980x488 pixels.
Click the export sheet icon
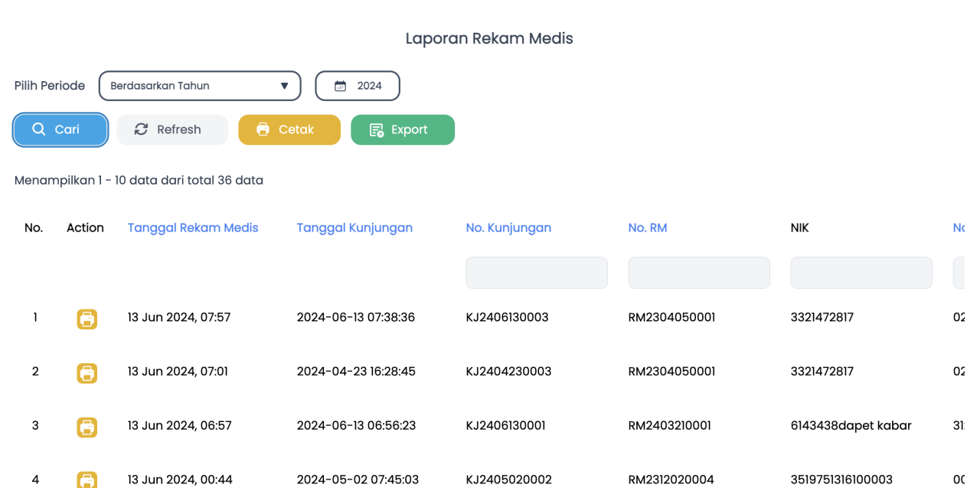tap(376, 130)
